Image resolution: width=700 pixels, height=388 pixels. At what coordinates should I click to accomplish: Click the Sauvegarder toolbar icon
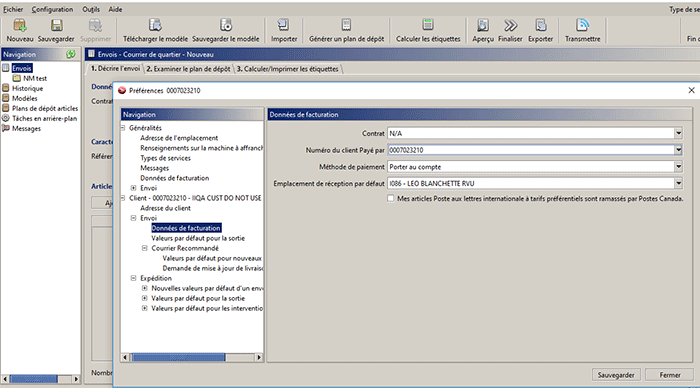point(56,25)
